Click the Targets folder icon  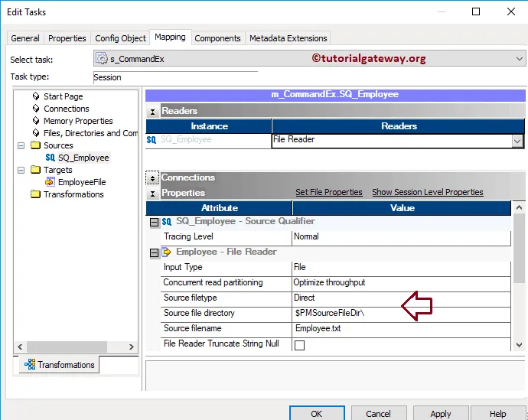pos(35,169)
